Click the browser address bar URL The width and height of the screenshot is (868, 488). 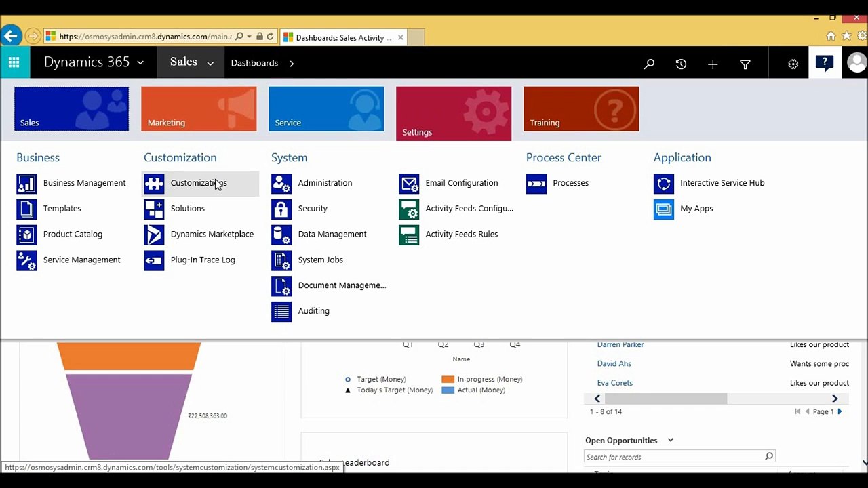point(145,37)
